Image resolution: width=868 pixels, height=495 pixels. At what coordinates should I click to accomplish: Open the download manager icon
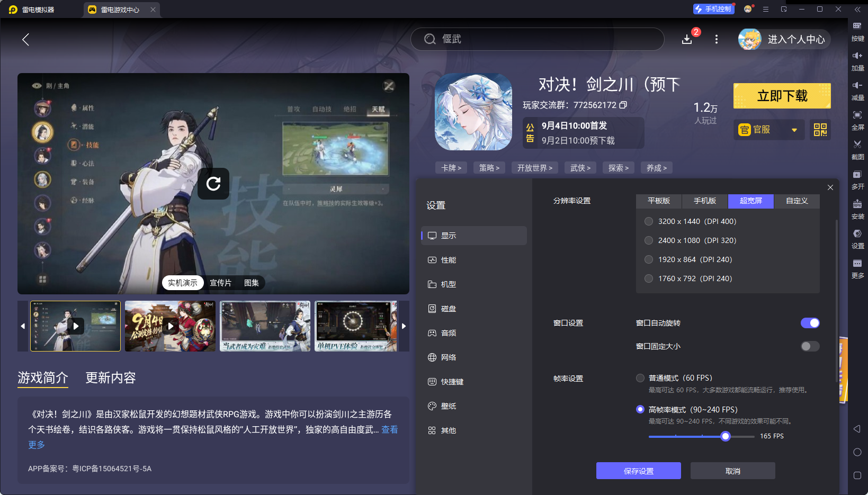pos(687,39)
